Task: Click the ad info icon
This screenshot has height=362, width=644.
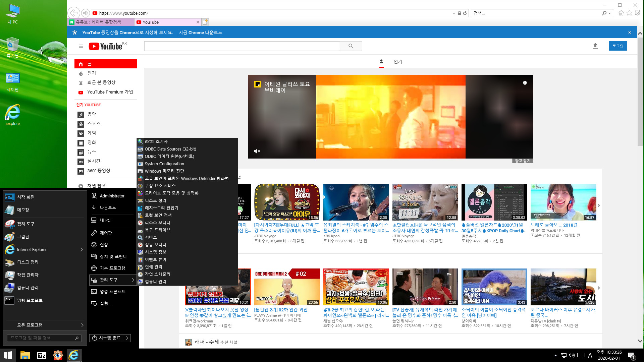Action: click(525, 83)
